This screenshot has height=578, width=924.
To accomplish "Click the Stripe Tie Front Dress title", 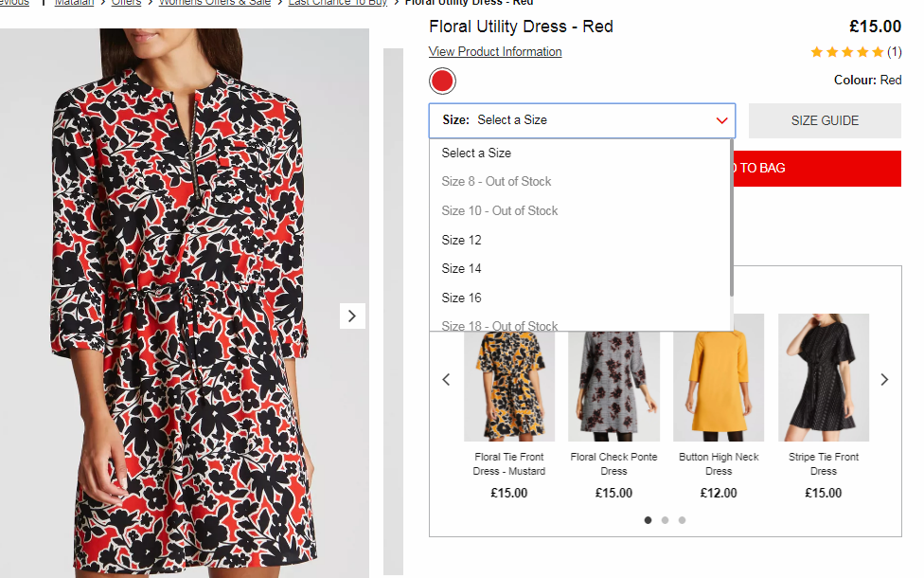I will 824,464.
